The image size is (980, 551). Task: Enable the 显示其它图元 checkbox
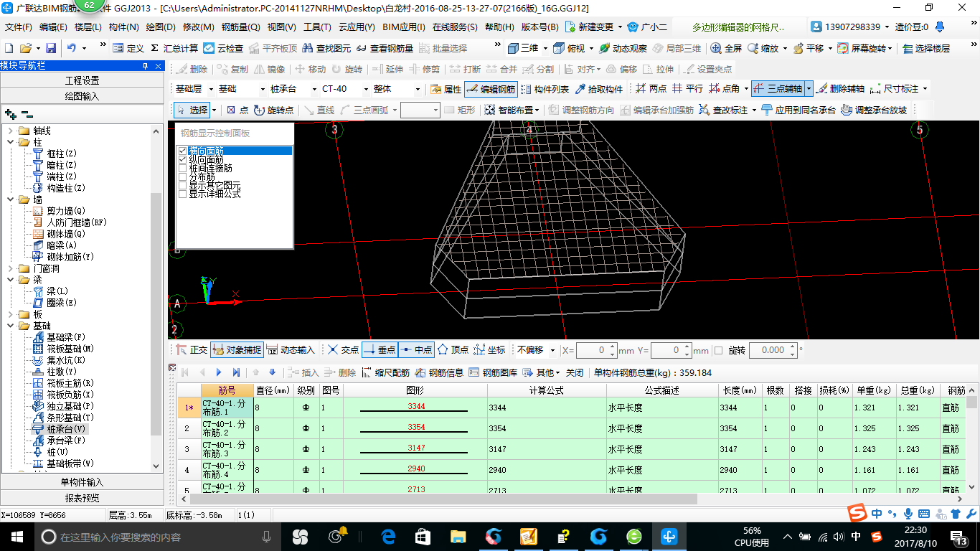(182, 185)
